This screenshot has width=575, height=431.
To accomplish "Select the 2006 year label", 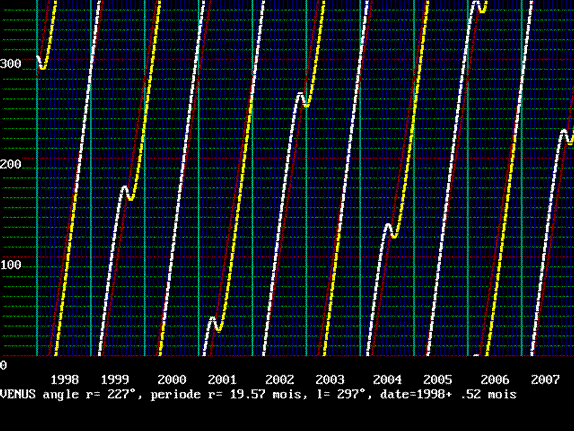I will [495, 380].
